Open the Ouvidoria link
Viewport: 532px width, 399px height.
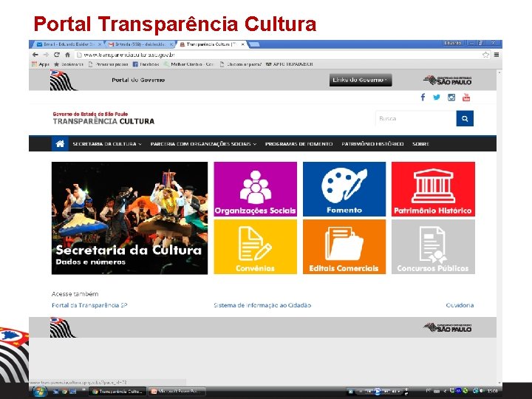coord(460,305)
